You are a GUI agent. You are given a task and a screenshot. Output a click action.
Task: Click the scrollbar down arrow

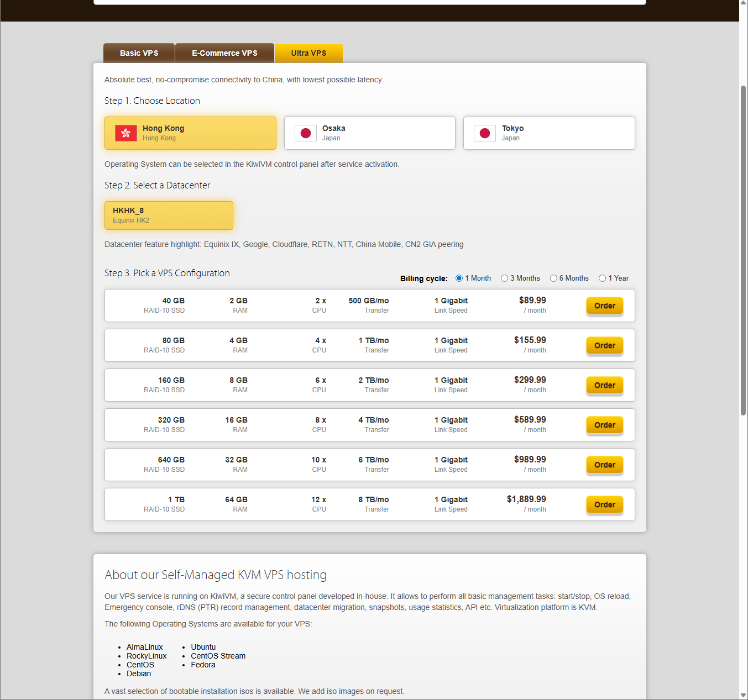(x=744, y=695)
